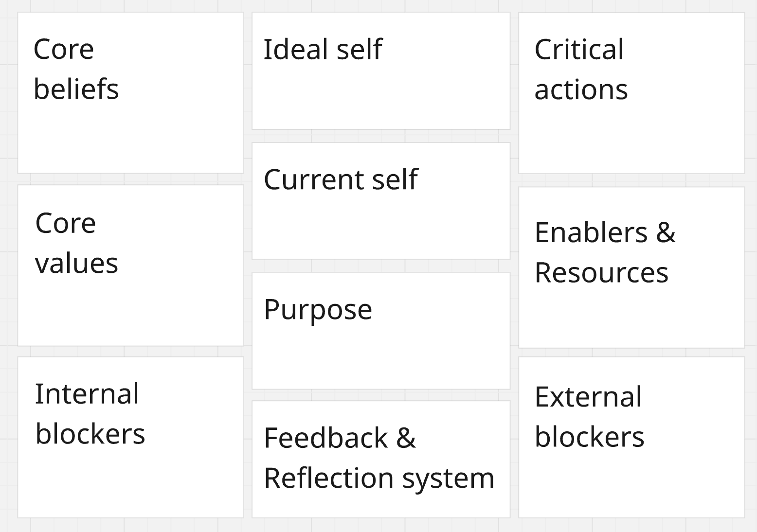This screenshot has height=532, width=757.
Task: Click the 'External blockers' text label
Action: [x=589, y=417]
